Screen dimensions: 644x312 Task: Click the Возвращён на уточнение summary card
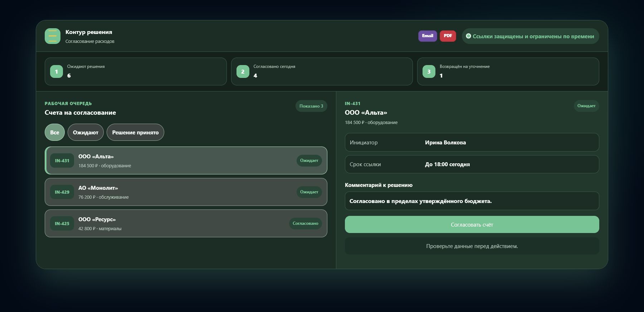[508, 71]
